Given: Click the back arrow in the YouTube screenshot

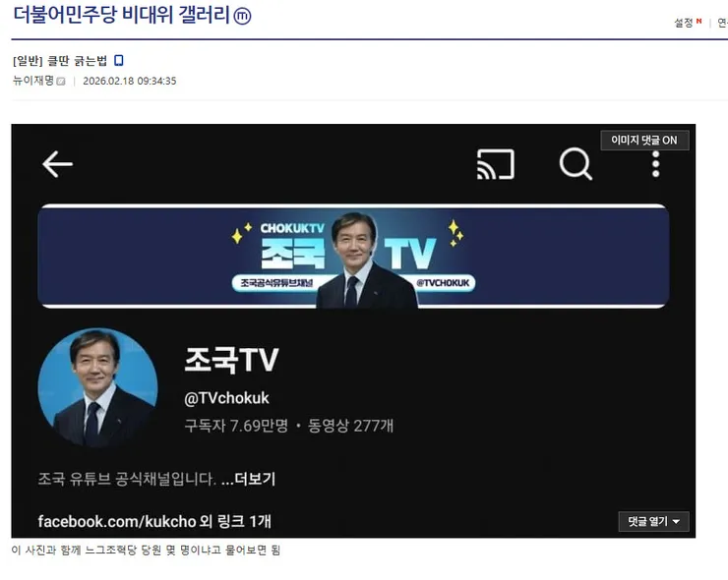Looking at the screenshot, I should tap(58, 164).
